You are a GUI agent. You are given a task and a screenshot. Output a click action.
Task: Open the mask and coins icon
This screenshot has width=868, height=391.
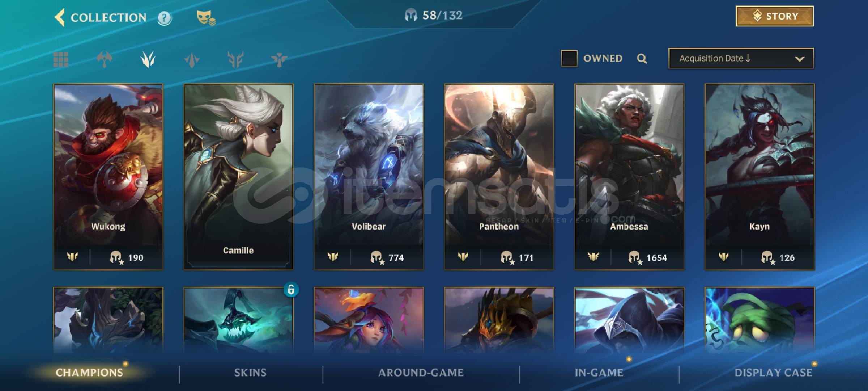206,18
